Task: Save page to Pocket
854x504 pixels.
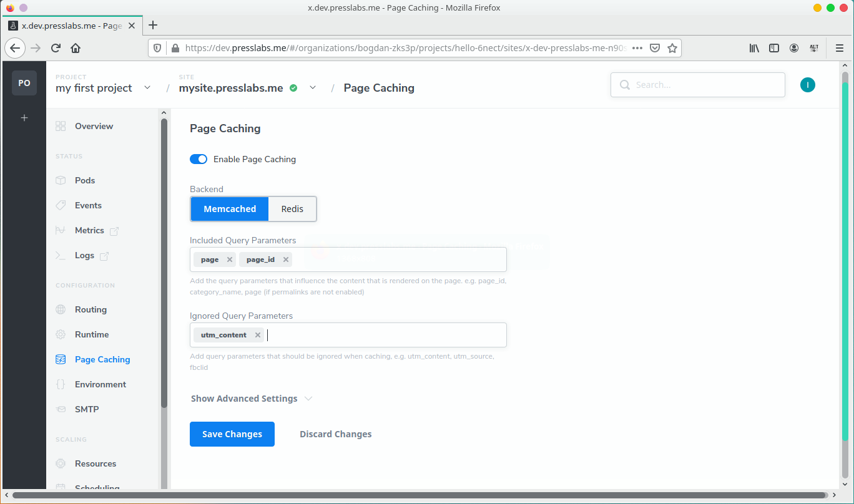Action: coord(655,48)
